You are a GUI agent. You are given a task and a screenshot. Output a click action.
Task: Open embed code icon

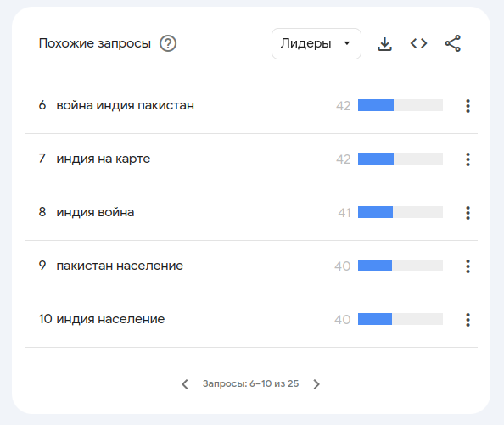point(418,43)
